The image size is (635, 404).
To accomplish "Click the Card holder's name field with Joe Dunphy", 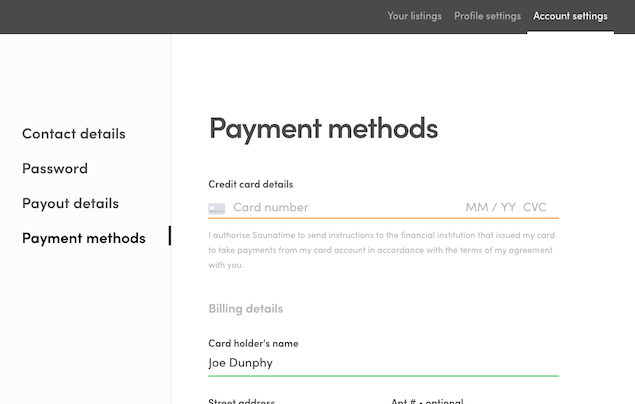I will 383,363.
